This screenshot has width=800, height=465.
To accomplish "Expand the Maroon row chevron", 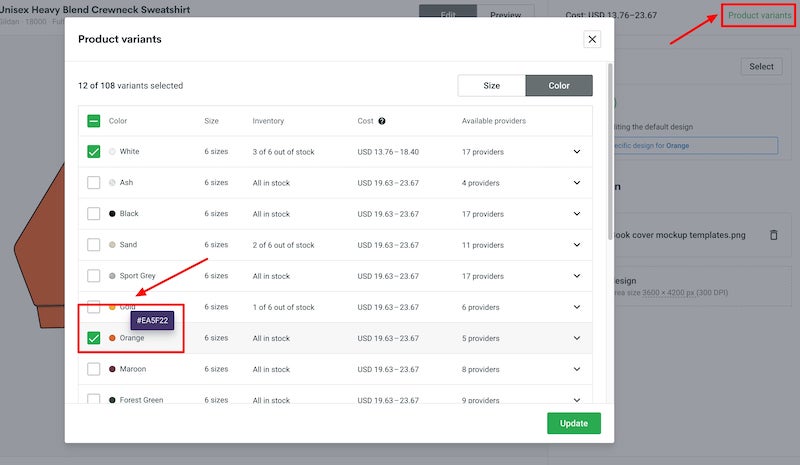I will (x=576, y=369).
